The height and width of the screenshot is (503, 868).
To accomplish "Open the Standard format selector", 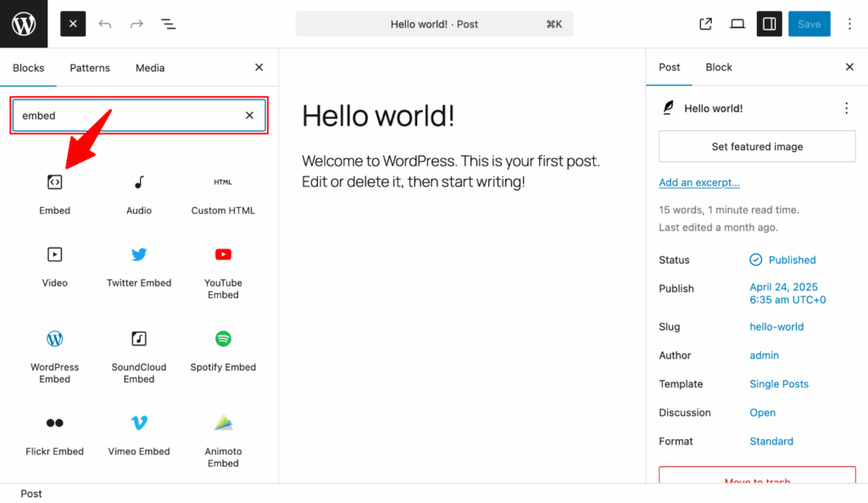I will coord(771,441).
